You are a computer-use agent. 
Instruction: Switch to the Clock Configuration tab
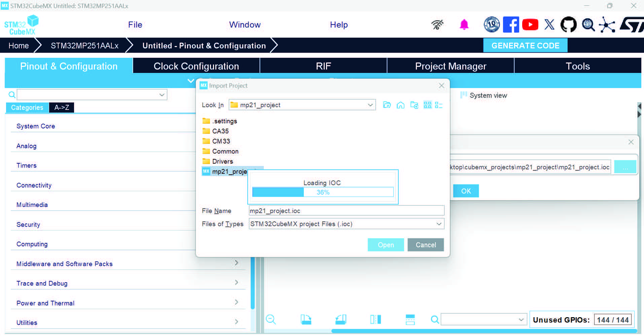tap(196, 66)
